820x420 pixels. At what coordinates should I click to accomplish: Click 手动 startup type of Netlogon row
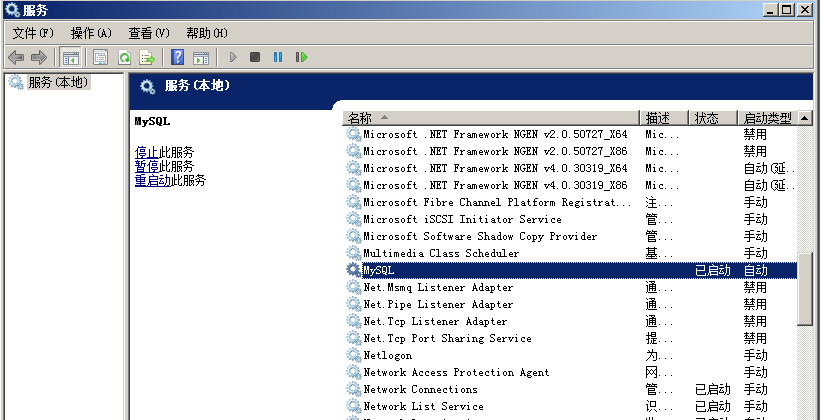click(x=756, y=356)
